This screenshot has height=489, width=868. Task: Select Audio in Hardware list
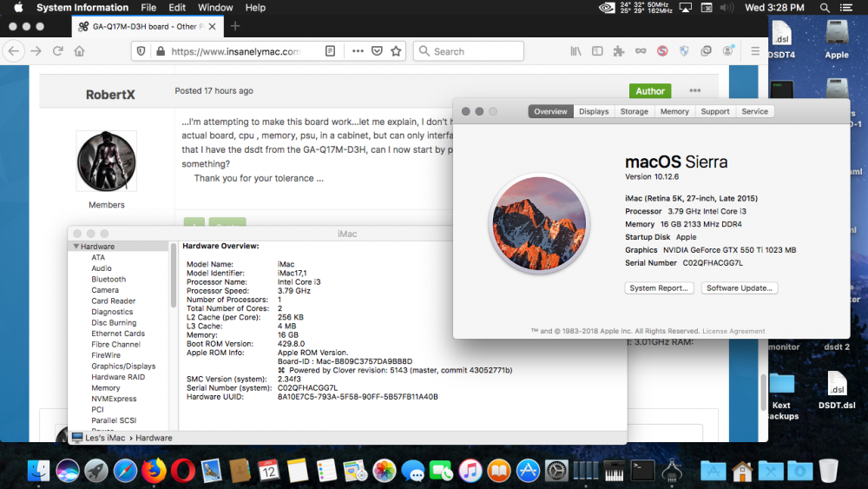tap(102, 268)
